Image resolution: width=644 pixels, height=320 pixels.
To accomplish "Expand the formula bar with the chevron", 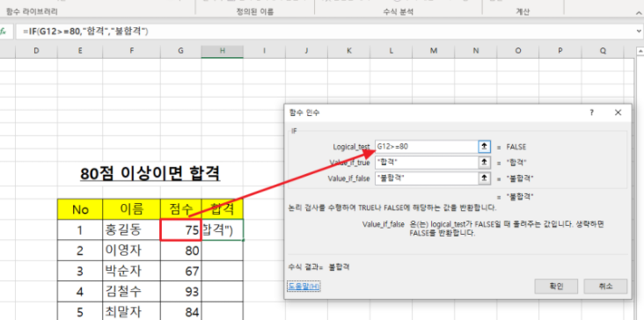I will pos(639,31).
